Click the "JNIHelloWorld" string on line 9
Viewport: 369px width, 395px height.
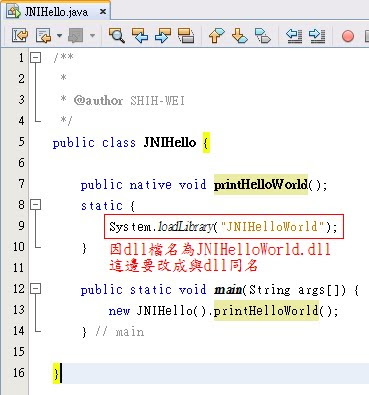(273, 227)
